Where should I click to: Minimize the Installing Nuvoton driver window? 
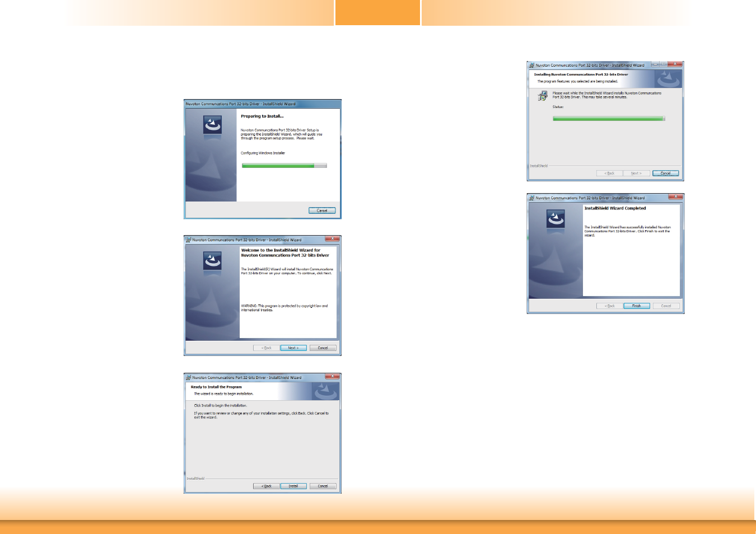pos(655,64)
